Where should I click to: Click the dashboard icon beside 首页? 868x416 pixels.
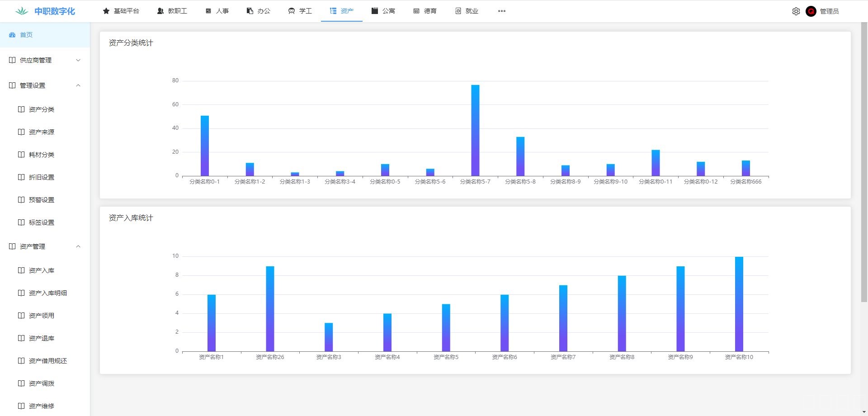point(12,35)
